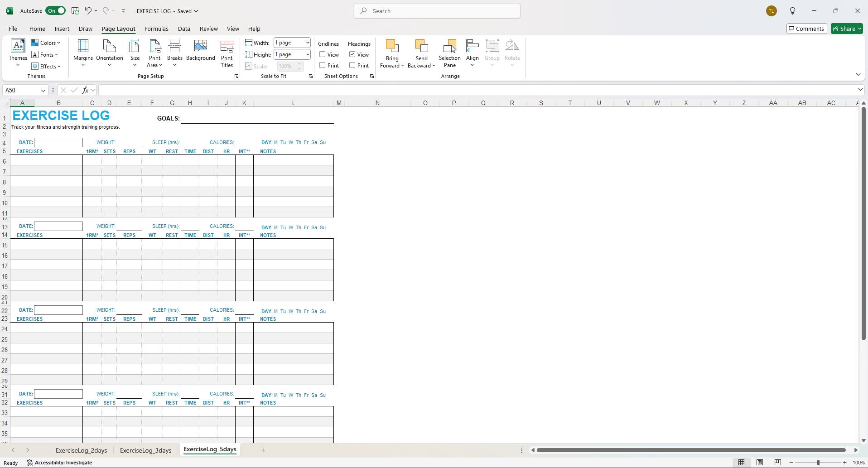Expand the theme Colors dropdown
Image resolution: width=868 pixels, height=468 pixels.
click(x=46, y=43)
